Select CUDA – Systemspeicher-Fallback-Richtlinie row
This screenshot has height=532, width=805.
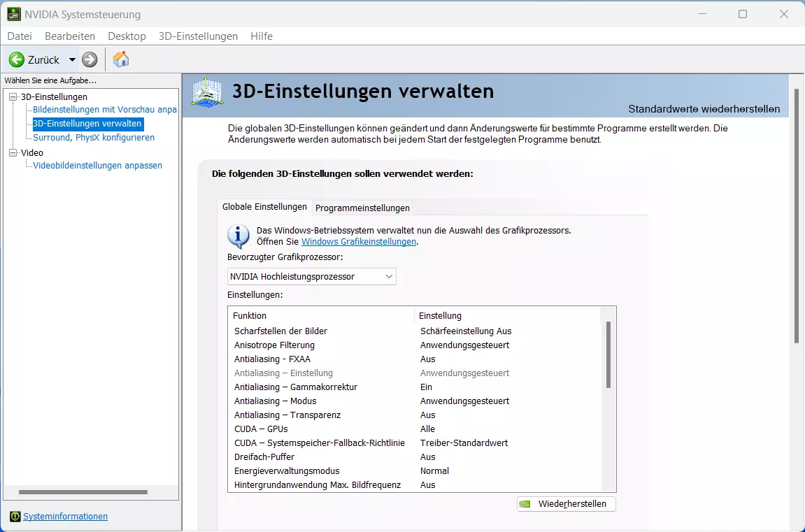(414, 443)
